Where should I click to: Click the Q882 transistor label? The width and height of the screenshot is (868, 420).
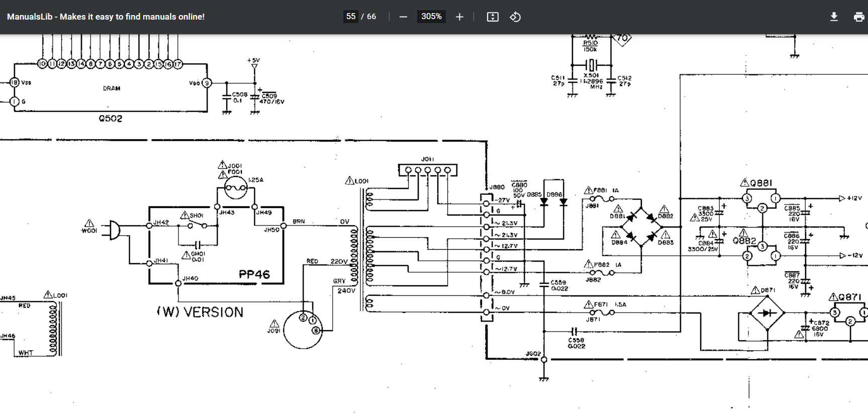coord(744,241)
